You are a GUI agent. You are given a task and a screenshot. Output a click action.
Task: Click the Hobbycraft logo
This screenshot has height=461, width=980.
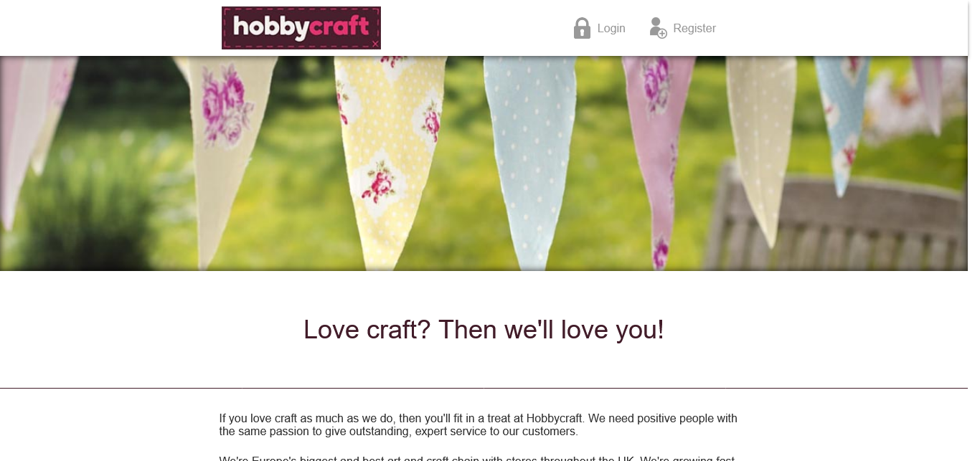point(301,28)
